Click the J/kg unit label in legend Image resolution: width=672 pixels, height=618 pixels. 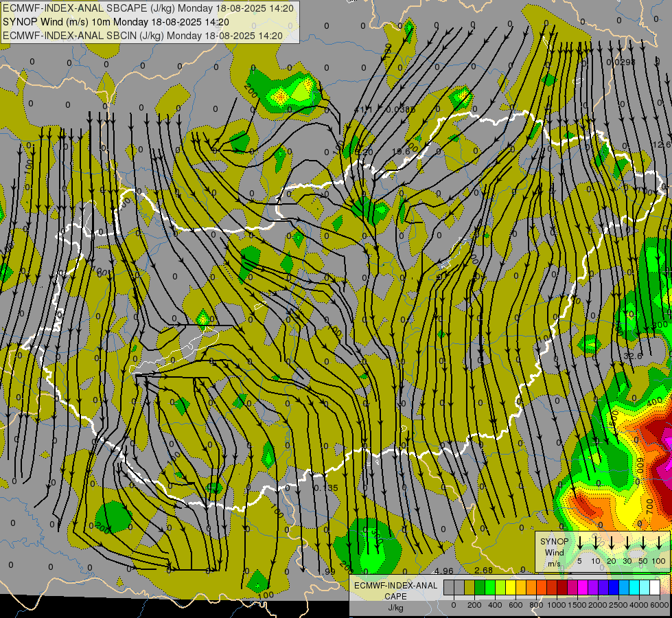click(395, 608)
